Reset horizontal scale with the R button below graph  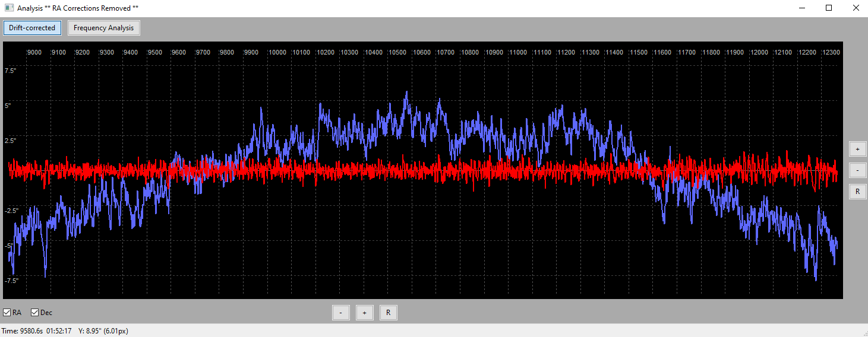pos(388,313)
